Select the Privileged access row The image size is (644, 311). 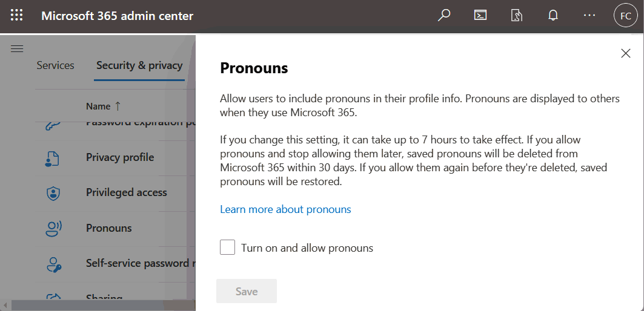tap(115, 192)
